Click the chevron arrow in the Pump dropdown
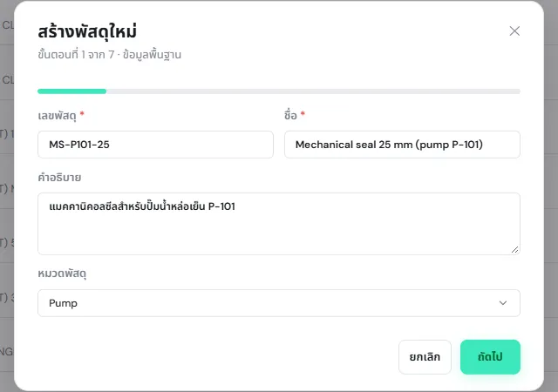The width and height of the screenshot is (558, 392). 503,303
